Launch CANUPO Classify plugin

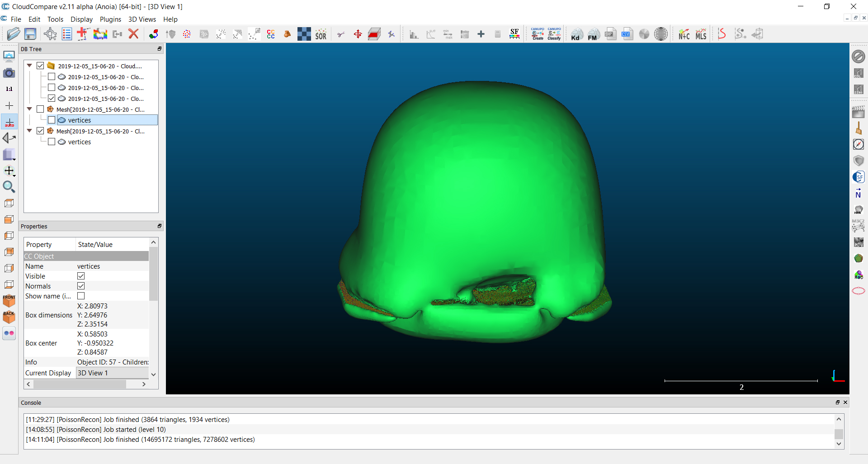(x=554, y=34)
